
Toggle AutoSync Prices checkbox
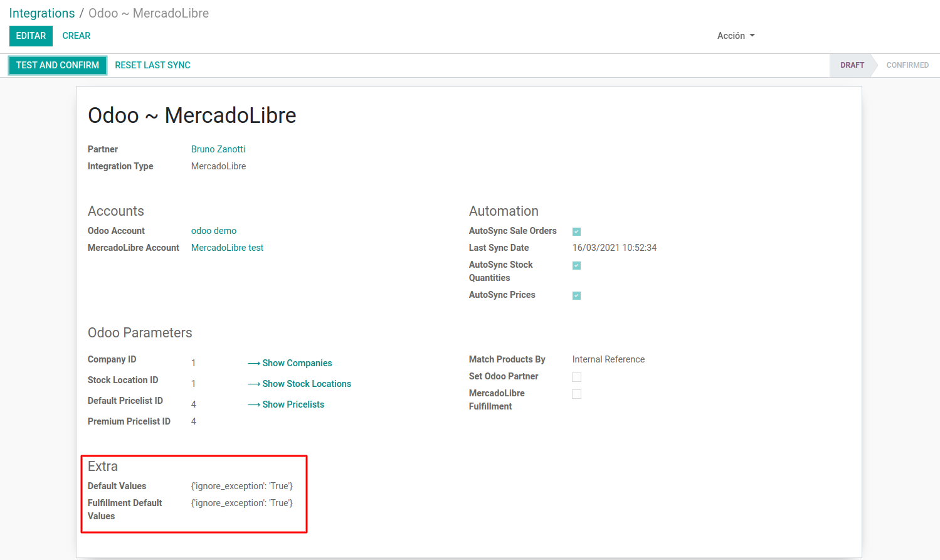pyautogui.click(x=576, y=295)
